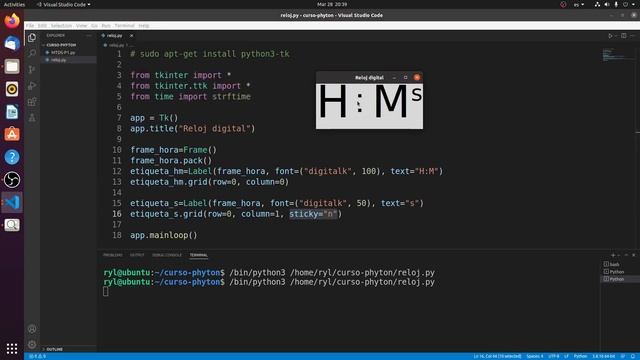This screenshot has width=640, height=360.
Task: Open the Testing flask icon
Action: click(x=32, y=118)
